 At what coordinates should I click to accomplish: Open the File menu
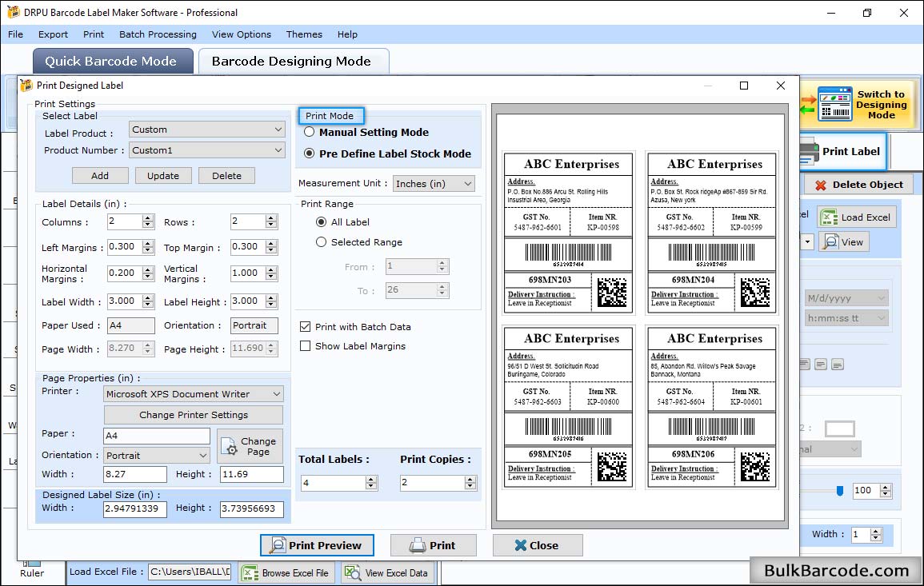coord(16,34)
